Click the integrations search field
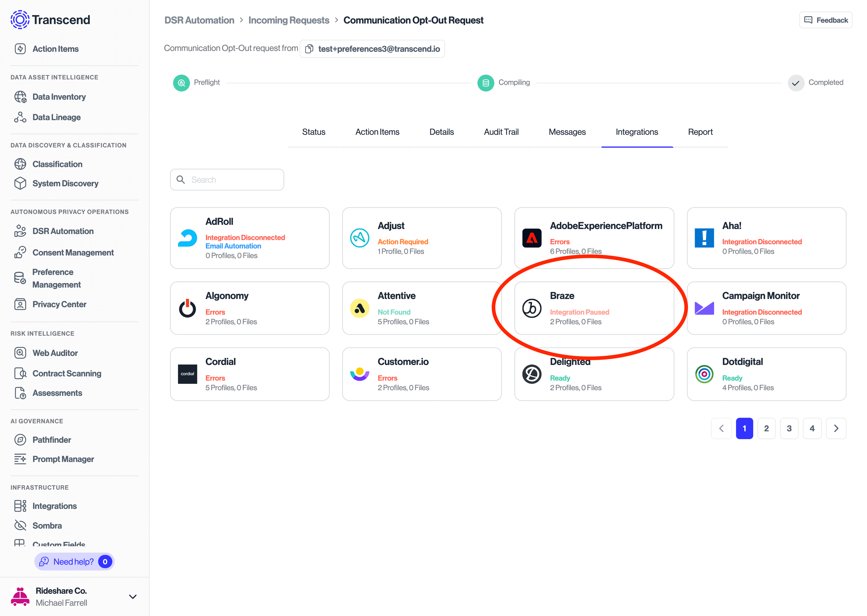This screenshot has width=867, height=616. (227, 179)
